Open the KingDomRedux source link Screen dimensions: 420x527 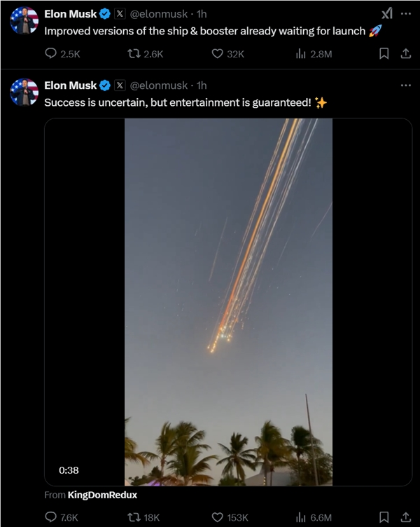102,495
